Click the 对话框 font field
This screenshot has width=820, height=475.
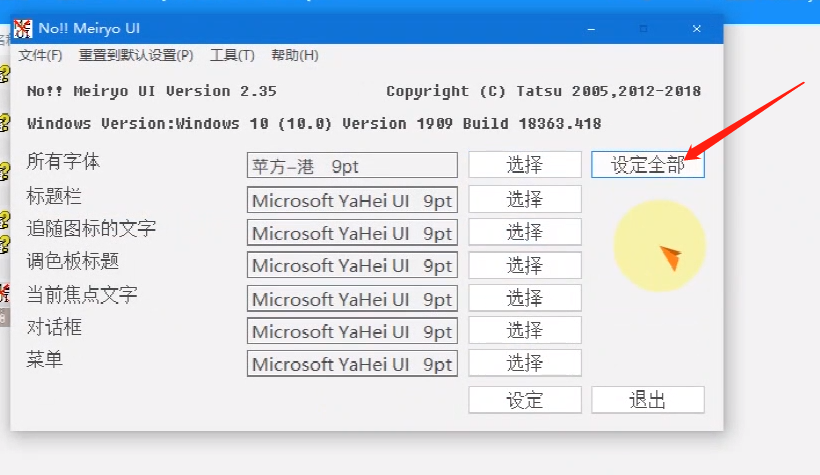coord(352,331)
